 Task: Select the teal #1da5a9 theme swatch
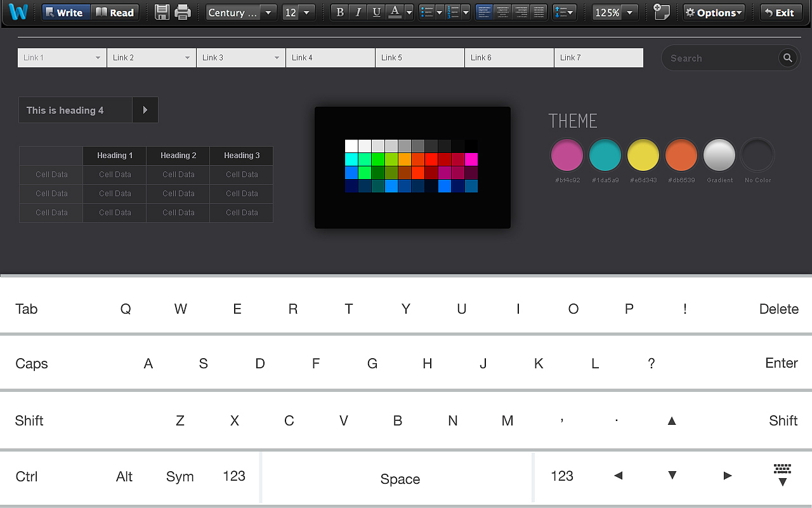coord(605,155)
